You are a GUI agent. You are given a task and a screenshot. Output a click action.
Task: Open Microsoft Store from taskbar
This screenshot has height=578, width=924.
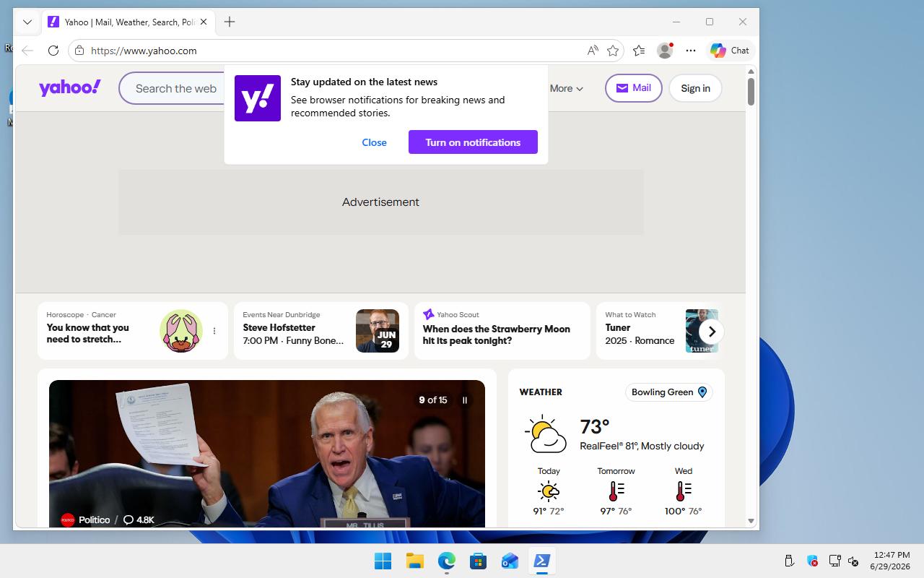click(x=478, y=561)
